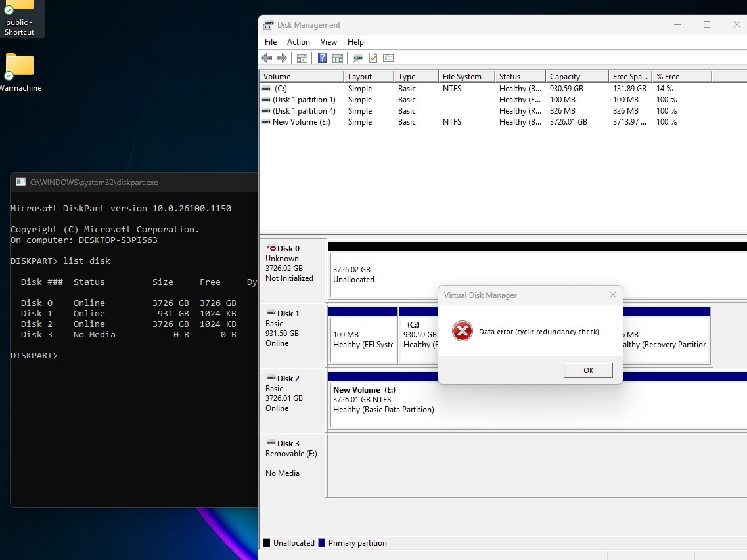Click Show/Hide Action Pane toolbar icon
Viewport: 747px width, 560px height.
pyautogui.click(x=338, y=58)
